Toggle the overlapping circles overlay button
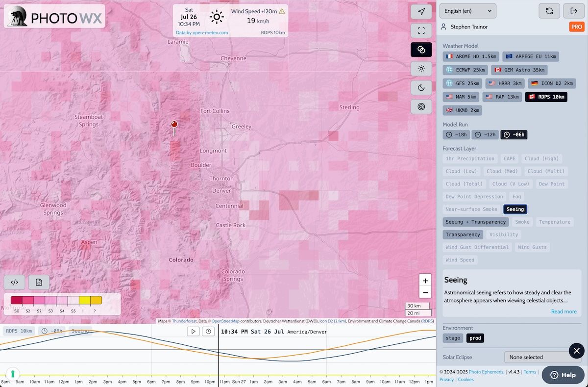Screen dimensions: 588x387 tap(421, 50)
